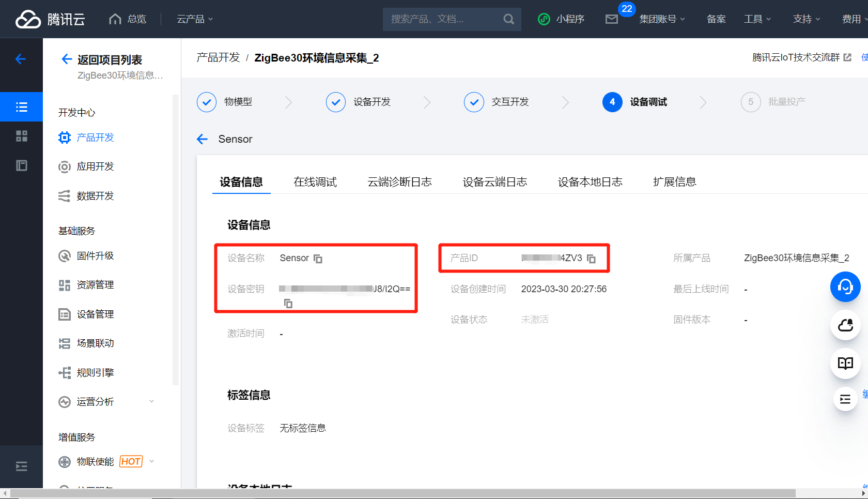This screenshot has width=868, height=499.
Task: Click the back arrow in the dark sidebar
Action: [21, 59]
